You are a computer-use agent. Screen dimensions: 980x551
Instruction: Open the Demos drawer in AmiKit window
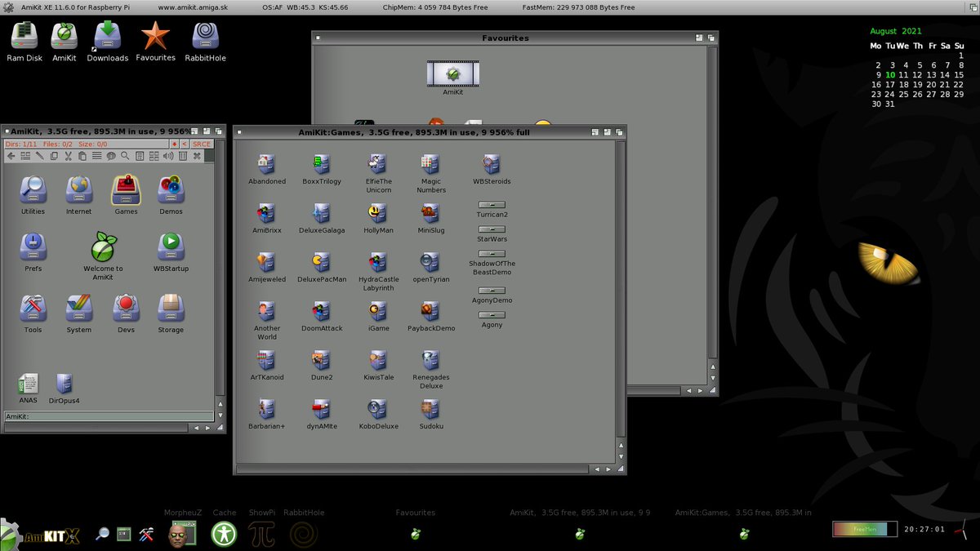point(171,195)
